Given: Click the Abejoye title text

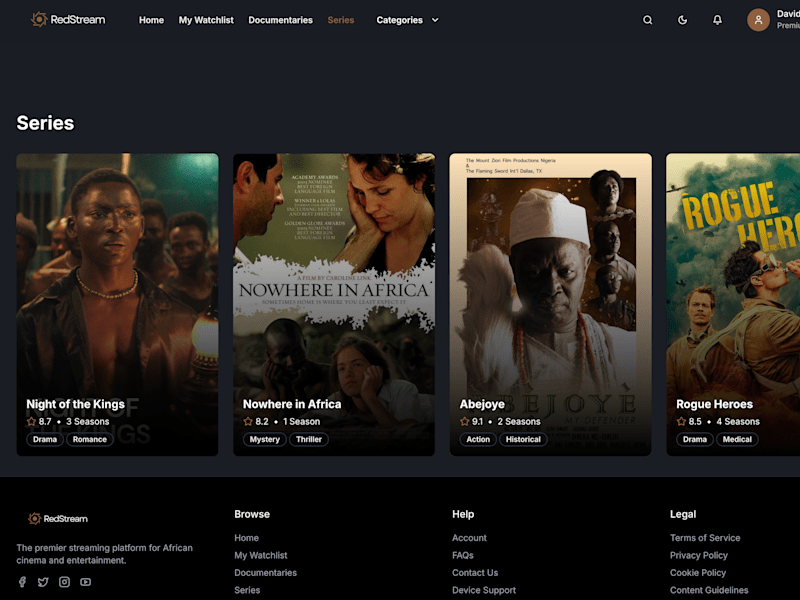Looking at the screenshot, I should tap(482, 404).
